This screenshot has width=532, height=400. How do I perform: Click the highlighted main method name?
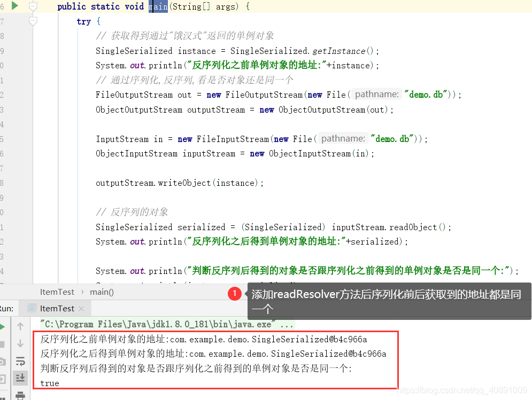(158, 6)
